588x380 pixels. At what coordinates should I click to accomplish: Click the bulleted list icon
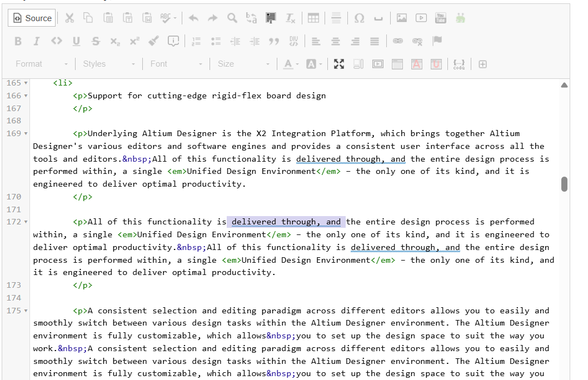point(216,41)
